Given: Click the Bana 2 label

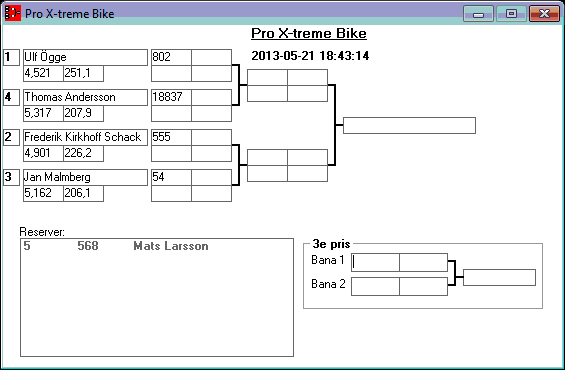Looking at the screenshot, I should 328,284.
